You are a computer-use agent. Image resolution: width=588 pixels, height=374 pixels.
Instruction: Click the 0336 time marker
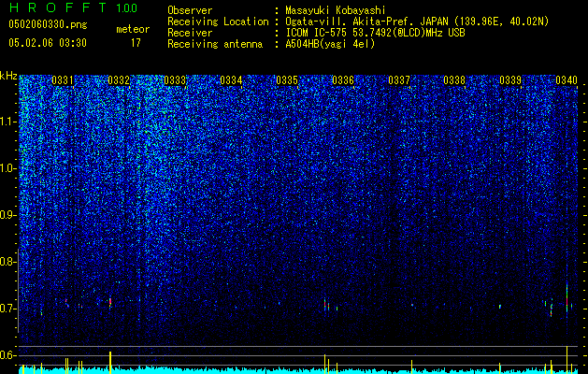pos(343,80)
